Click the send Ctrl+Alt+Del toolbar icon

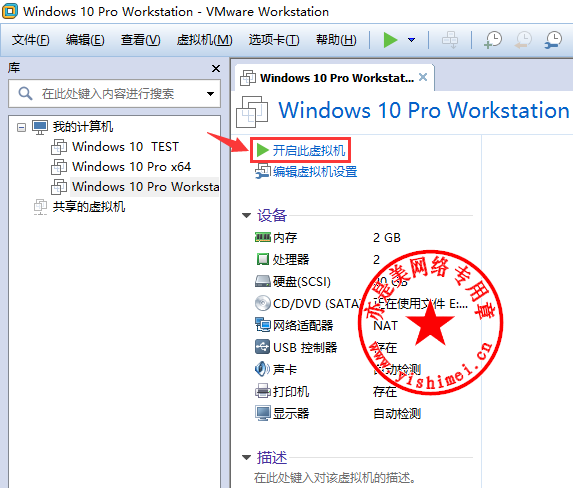click(450, 39)
